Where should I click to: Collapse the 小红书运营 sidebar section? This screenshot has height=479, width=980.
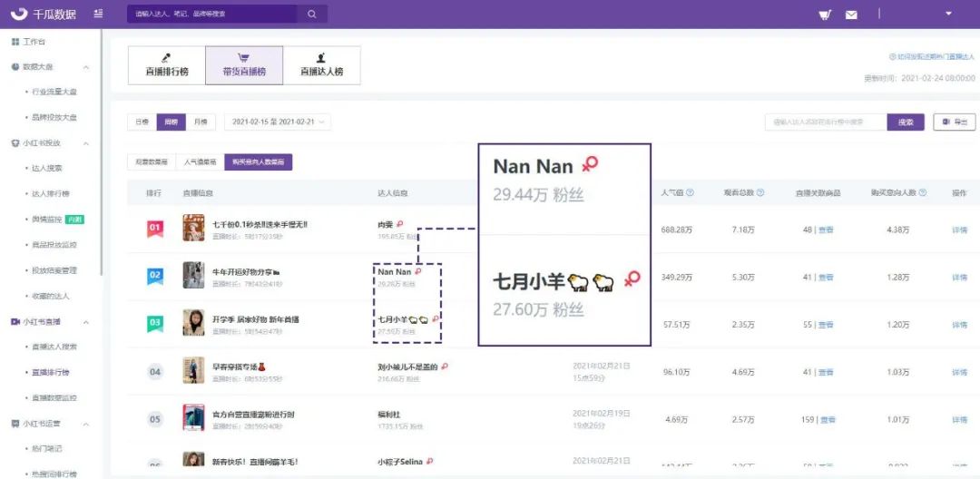(86, 424)
